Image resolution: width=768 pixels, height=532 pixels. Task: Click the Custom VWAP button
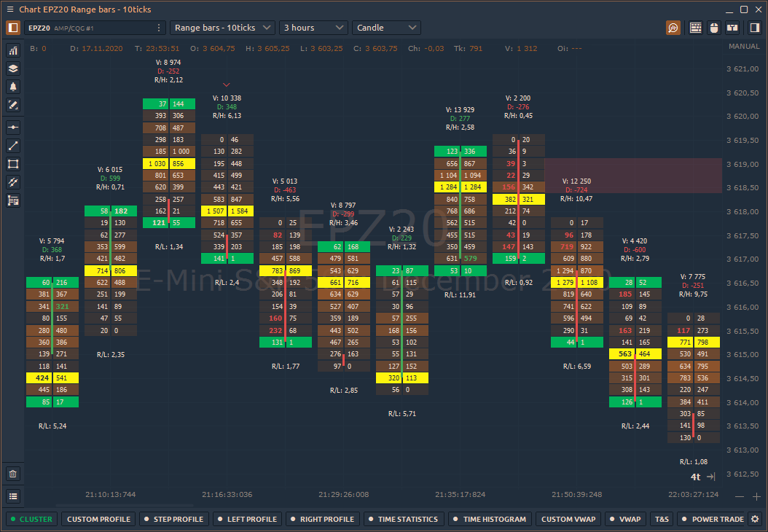568,519
